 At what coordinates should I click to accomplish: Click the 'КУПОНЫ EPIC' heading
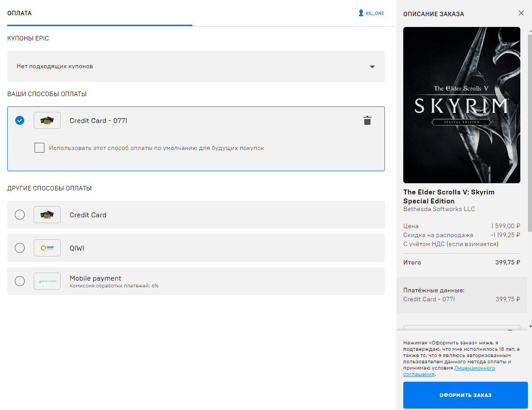pos(28,38)
